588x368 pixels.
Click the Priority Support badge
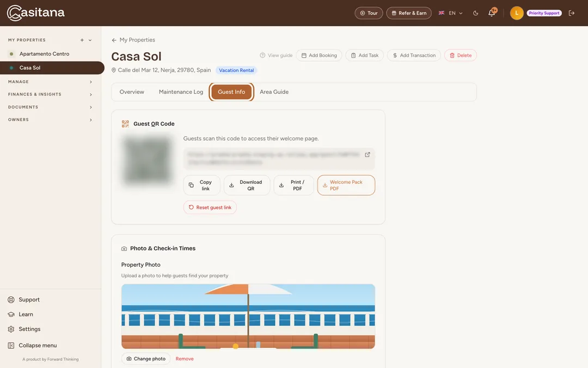(544, 13)
